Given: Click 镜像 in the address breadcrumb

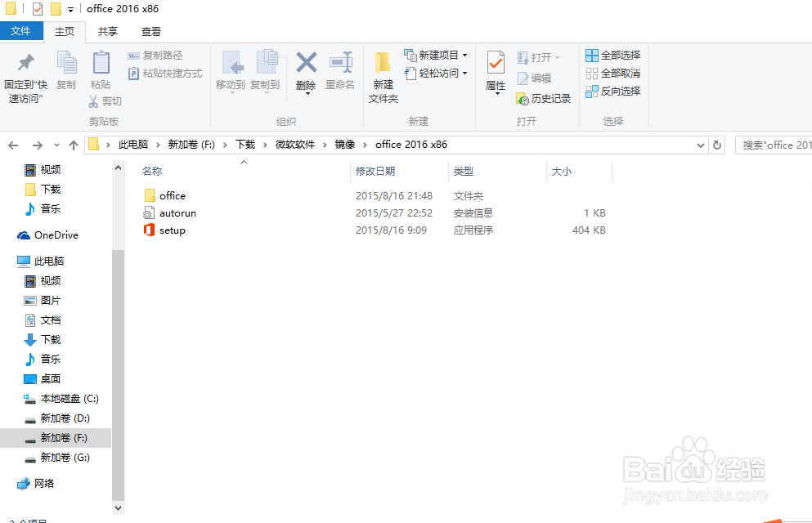Looking at the screenshot, I should pyautogui.click(x=344, y=145).
